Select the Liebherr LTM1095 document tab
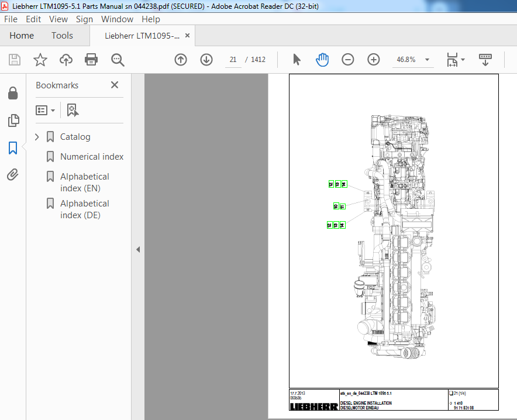Image resolution: width=517 pixels, height=420 pixels. [142, 36]
